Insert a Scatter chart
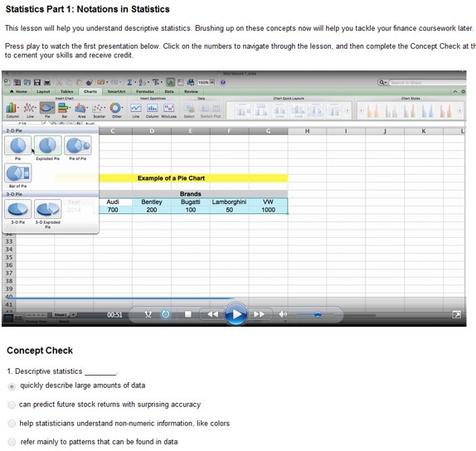476x451 pixels. click(99, 110)
